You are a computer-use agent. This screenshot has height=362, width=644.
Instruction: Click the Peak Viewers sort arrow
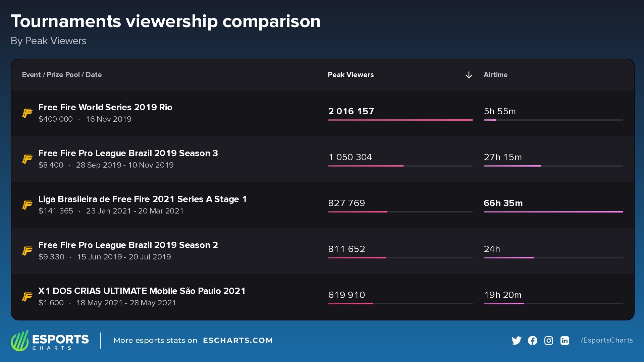pos(469,75)
